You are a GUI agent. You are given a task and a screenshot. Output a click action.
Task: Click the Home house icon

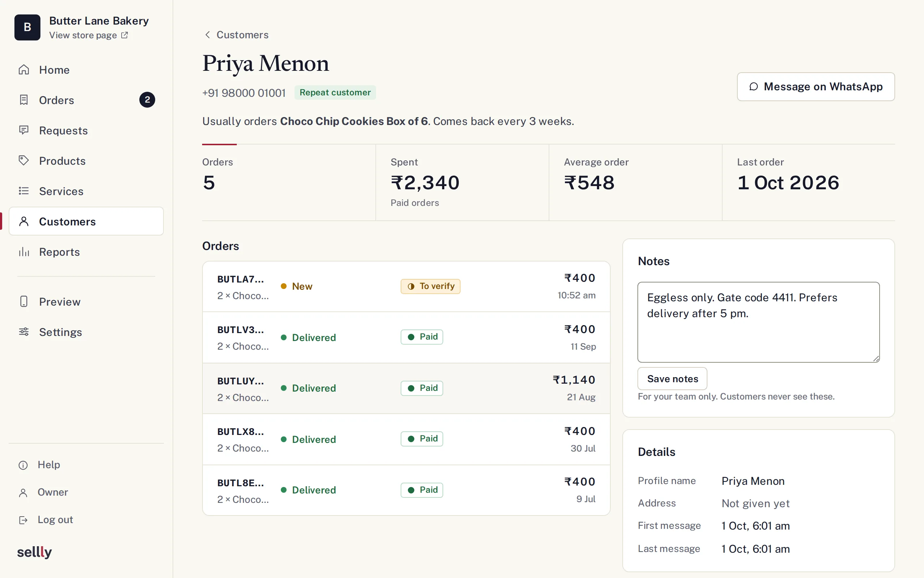click(24, 70)
